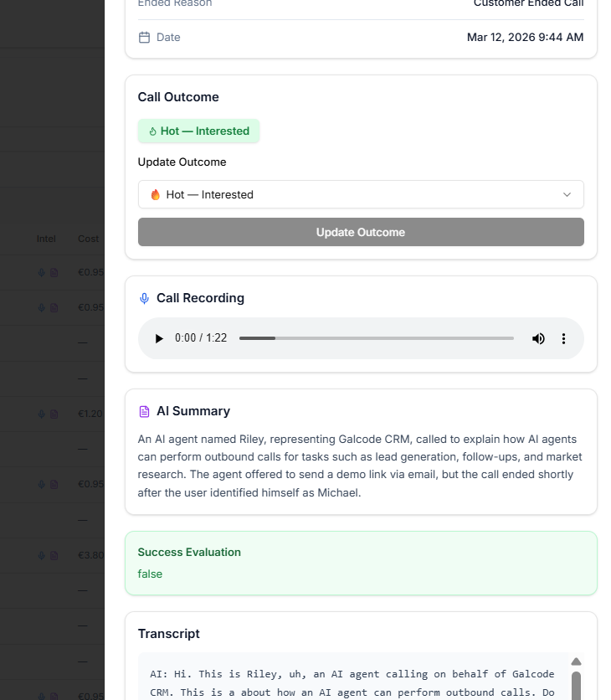The image size is (611, 700).
Task: Open the Update Outcome dropdown selector
Action: click(361, 194)
